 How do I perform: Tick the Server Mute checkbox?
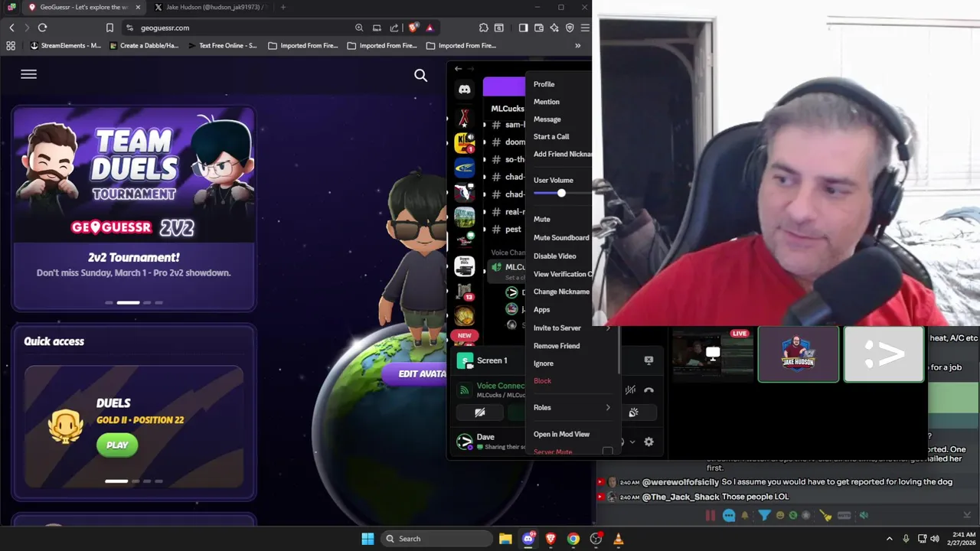click(607, 452)
